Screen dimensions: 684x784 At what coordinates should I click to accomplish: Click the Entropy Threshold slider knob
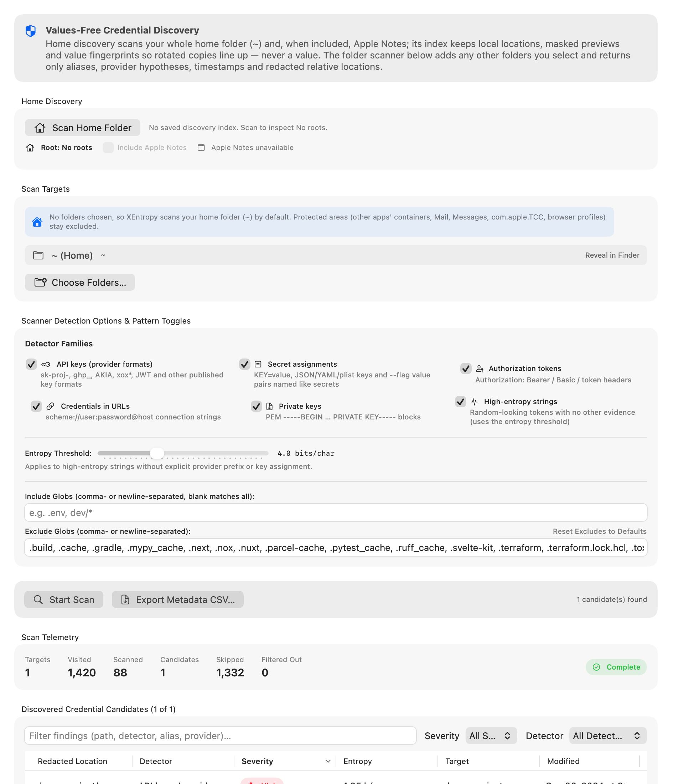point(157,453)
